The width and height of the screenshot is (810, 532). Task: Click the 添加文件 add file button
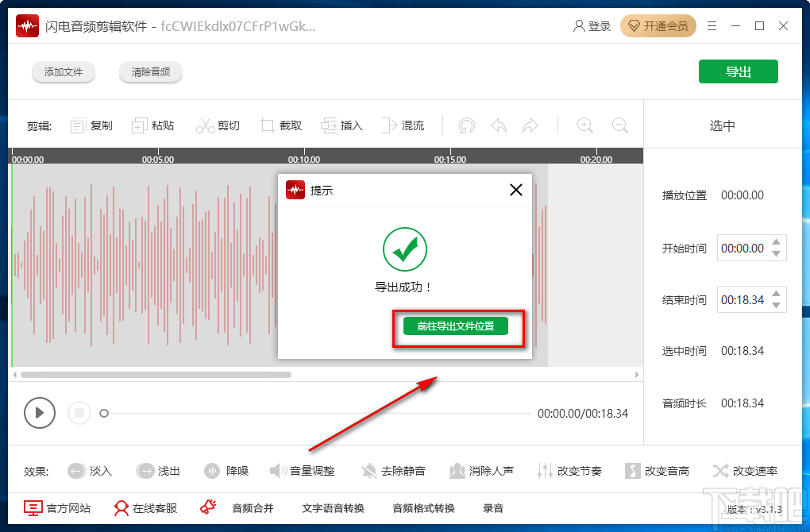click(63, 71)
